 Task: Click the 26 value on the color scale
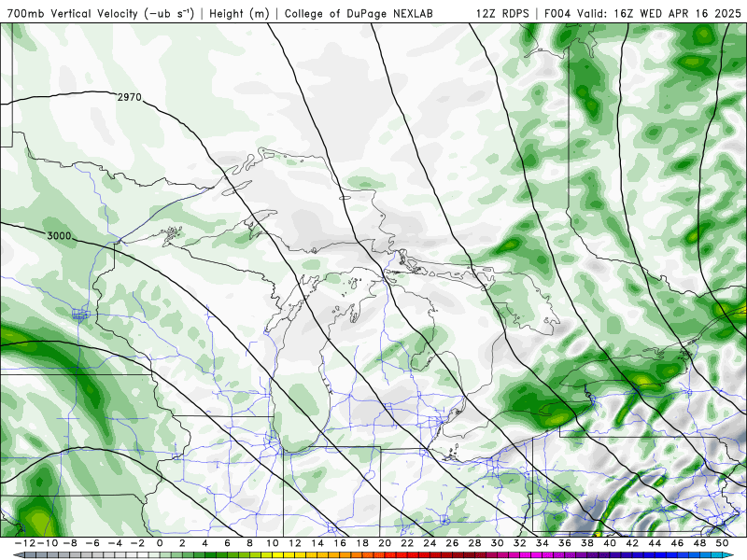(x=452, y=543)
